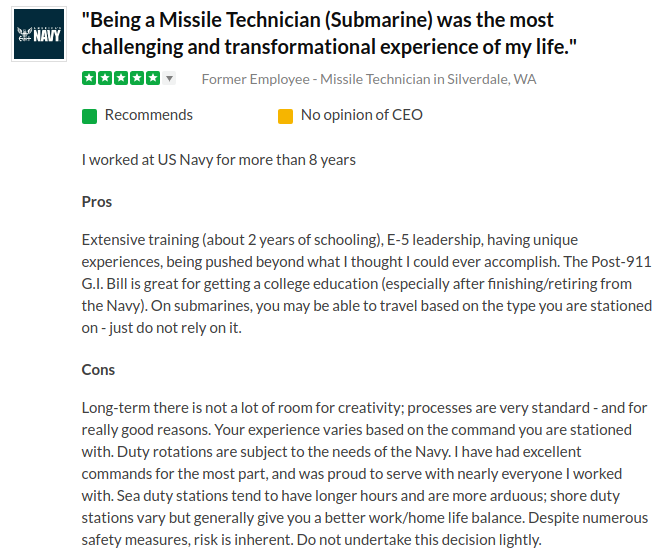Viewport: 666px width, 550px height.
Task: Click the No opinion of CEO label
Action: point(361,115)
